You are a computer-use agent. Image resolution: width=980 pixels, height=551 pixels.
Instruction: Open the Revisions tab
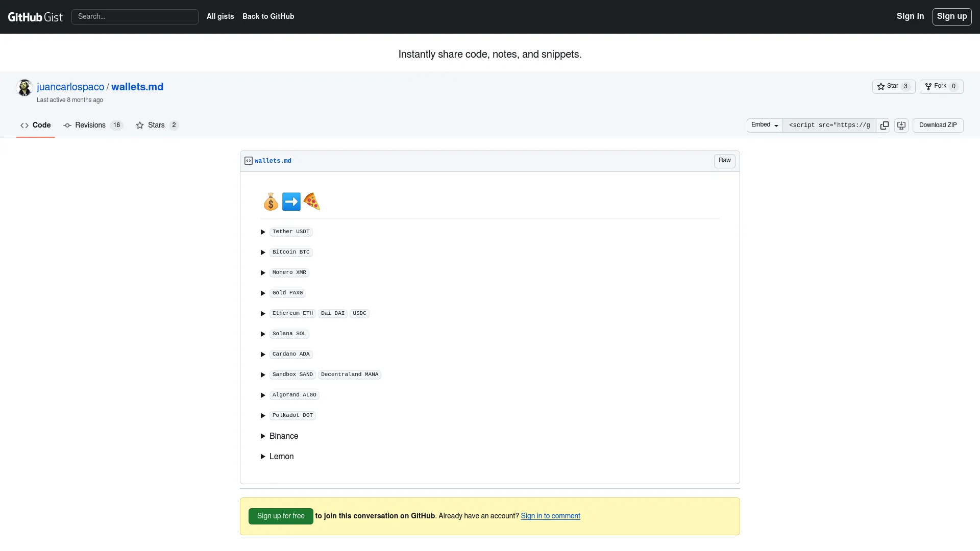coord(93,126)
